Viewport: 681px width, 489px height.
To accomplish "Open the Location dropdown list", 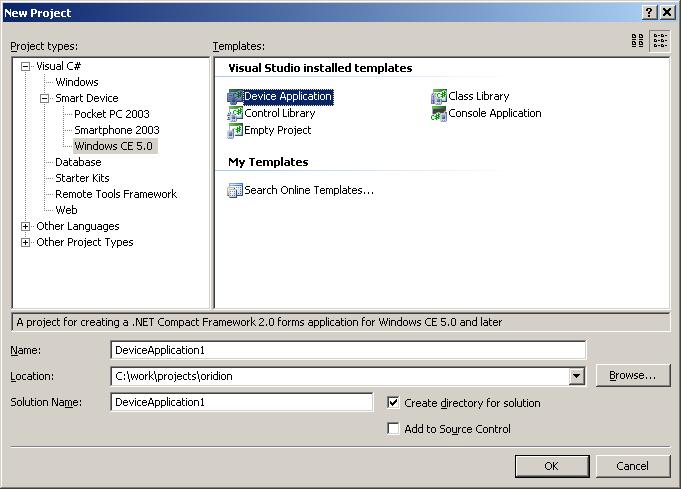I will 576,376.
